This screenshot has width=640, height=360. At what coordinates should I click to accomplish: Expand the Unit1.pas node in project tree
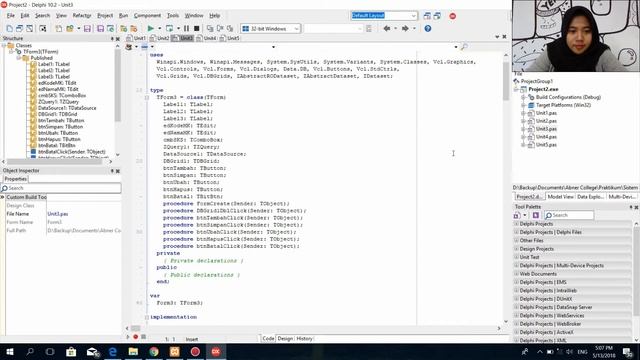point(524,113)
